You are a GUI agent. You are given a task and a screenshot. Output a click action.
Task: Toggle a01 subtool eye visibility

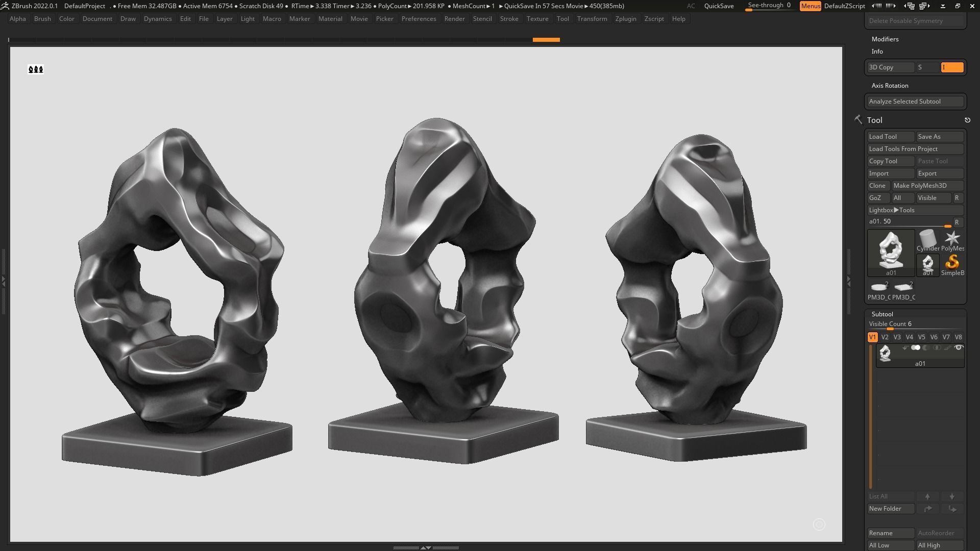(x=959, y=348)
